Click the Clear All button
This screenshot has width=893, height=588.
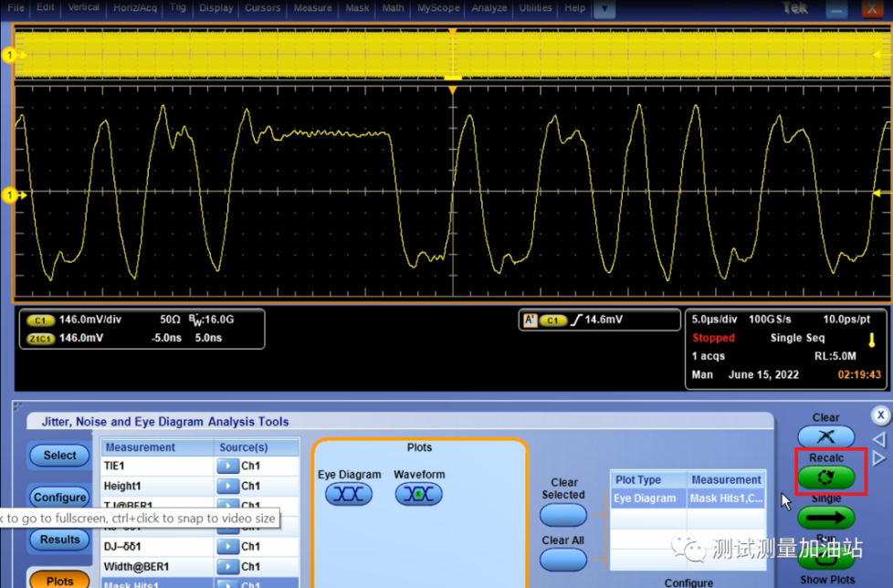point(563,560)
